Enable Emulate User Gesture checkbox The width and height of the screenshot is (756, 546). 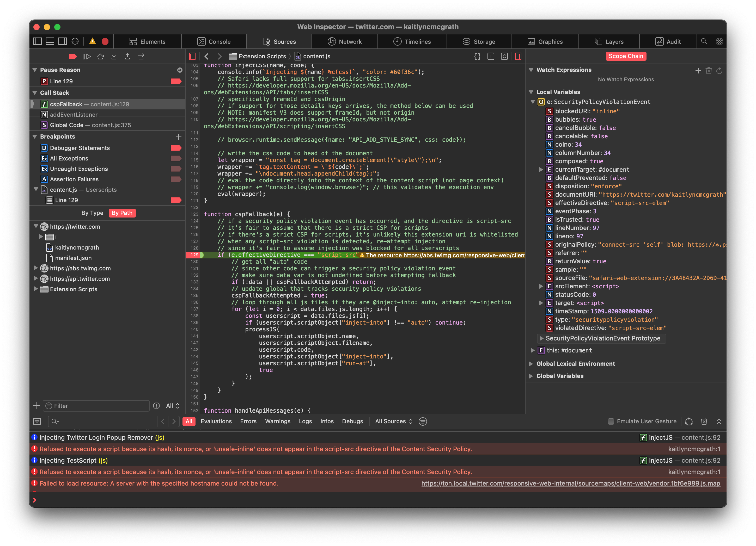[x=611, y=421]
